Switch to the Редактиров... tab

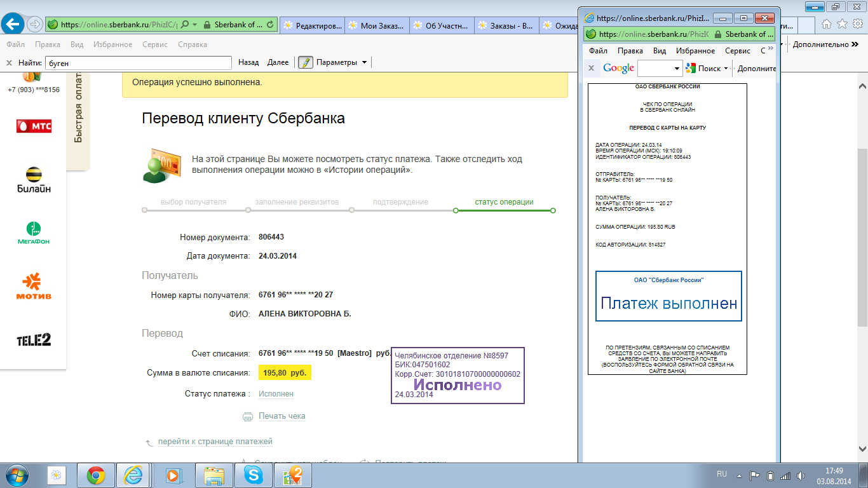313,25
